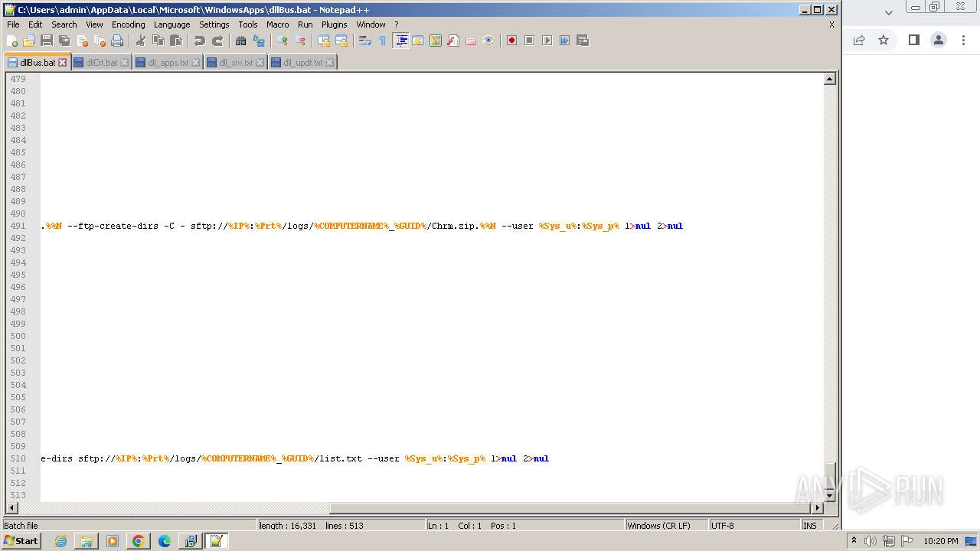Click the Close document toolbar icon
Screen dimensions: 980x551
tap(82, 41)
